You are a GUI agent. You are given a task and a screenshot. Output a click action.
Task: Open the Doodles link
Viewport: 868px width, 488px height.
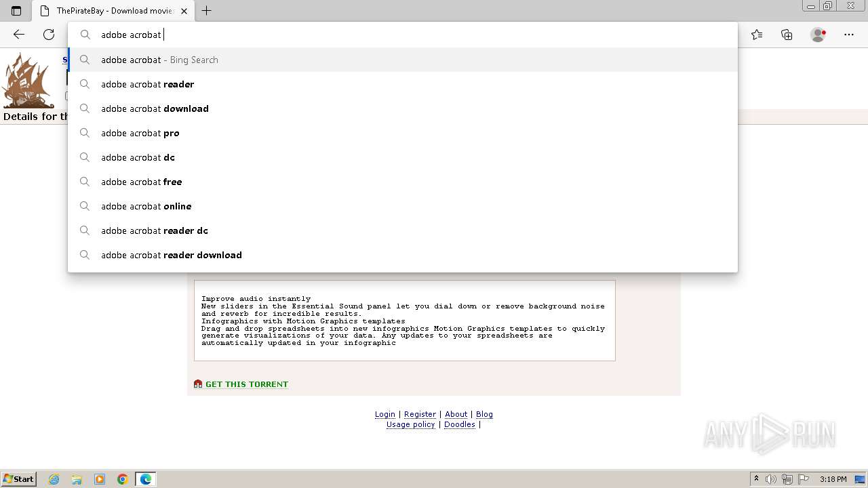tap(460, 424)
